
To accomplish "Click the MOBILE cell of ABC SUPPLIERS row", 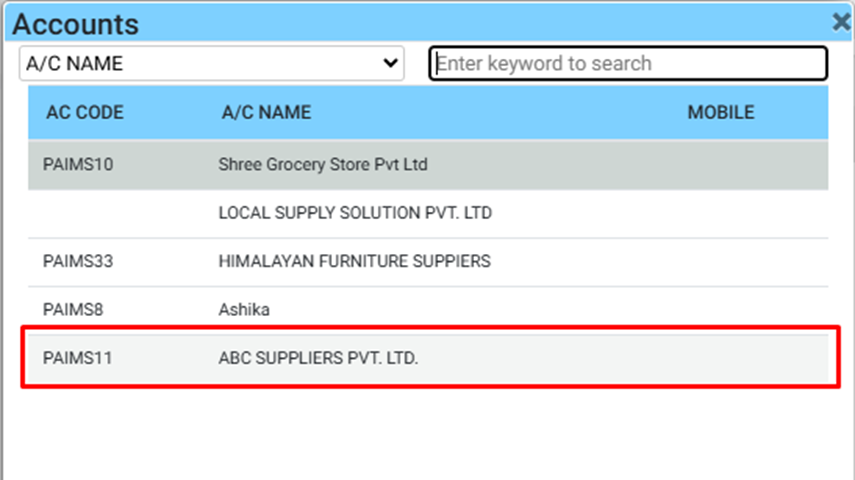I will pyautogui.click(x=720, y=357).
